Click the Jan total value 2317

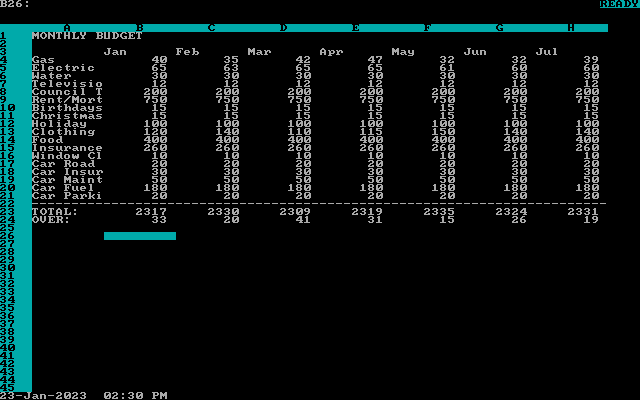pyautogui.click(x=151, y=212)
